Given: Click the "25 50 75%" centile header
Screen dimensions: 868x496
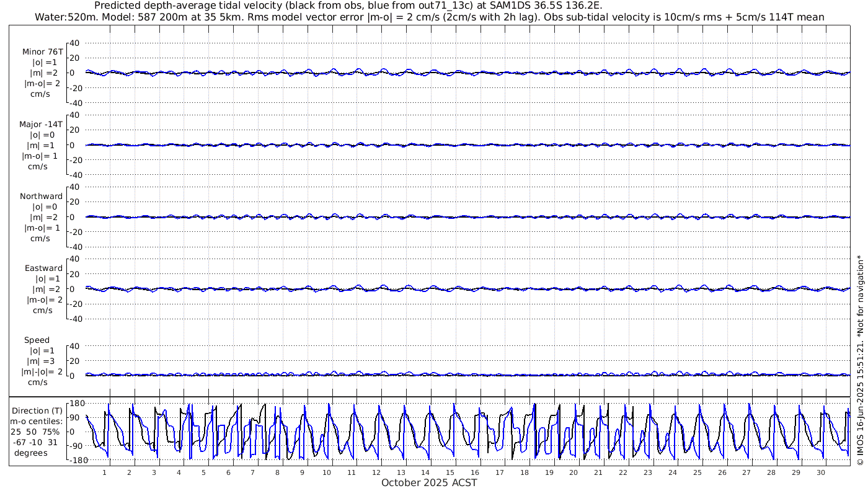Looking at the screenshot, I should [x=36, y=432].
